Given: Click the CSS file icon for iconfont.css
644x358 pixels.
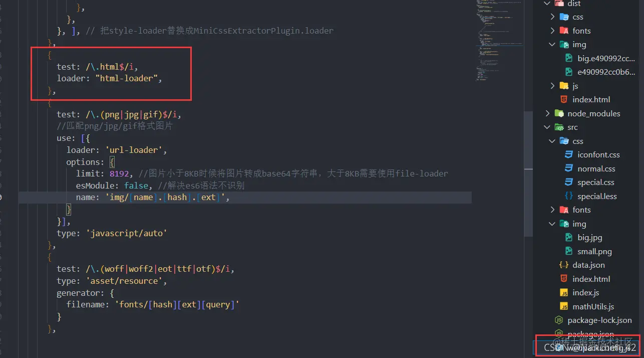Looking at the screenshot, I should pos(568,154).
